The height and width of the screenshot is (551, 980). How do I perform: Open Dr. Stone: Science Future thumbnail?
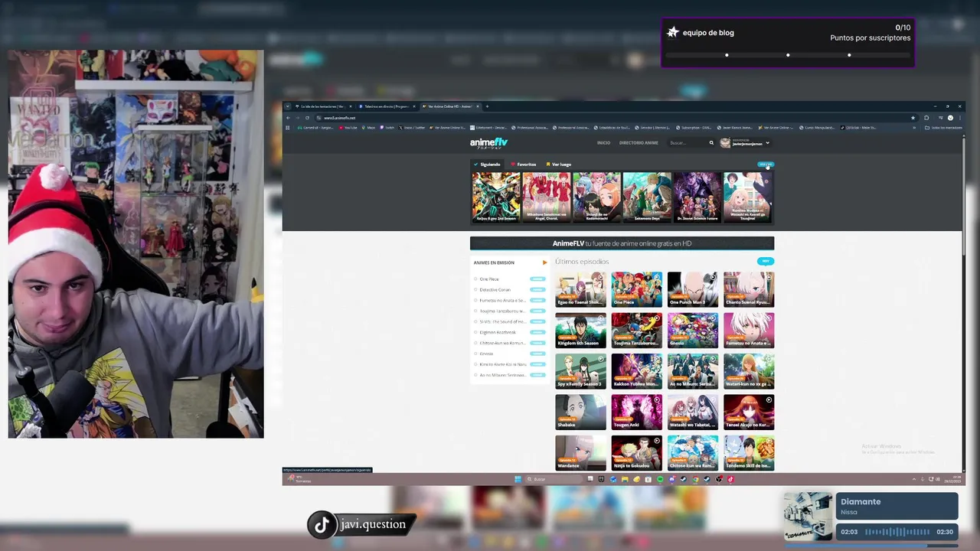coord(697,197)
